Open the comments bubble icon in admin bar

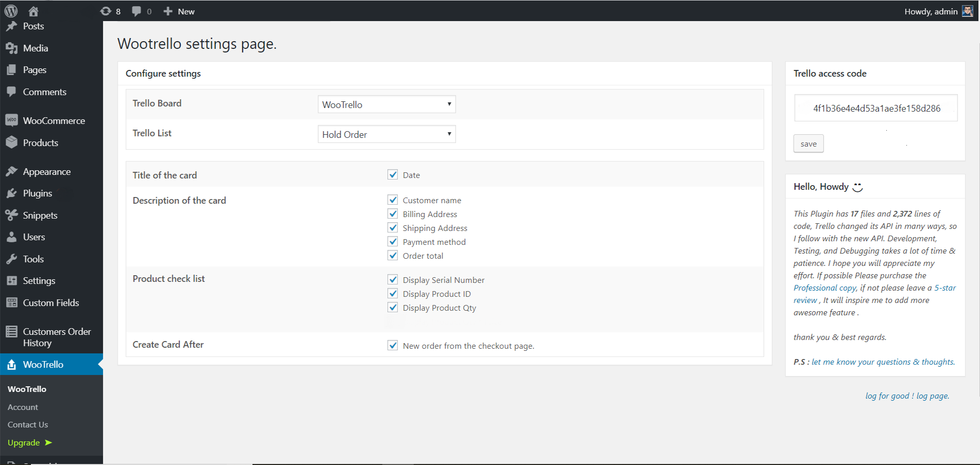pos(136,11)
